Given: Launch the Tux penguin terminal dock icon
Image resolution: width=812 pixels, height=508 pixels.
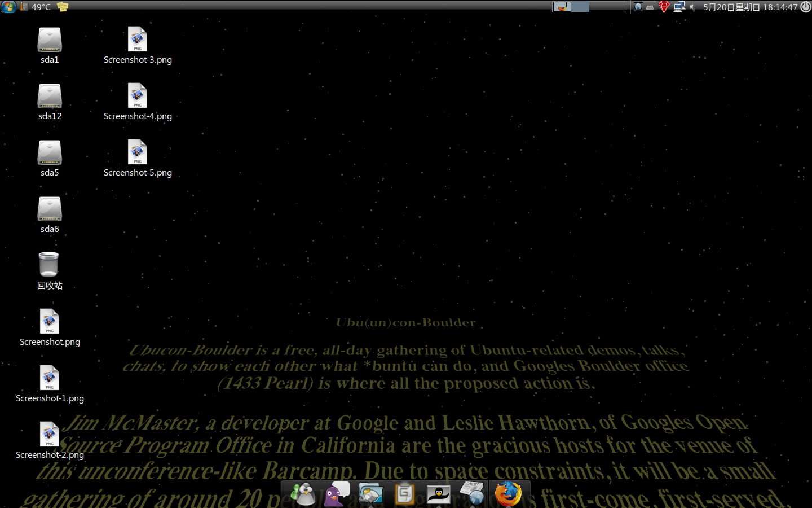Looking at the screenshot, I should tap(438, 494).
